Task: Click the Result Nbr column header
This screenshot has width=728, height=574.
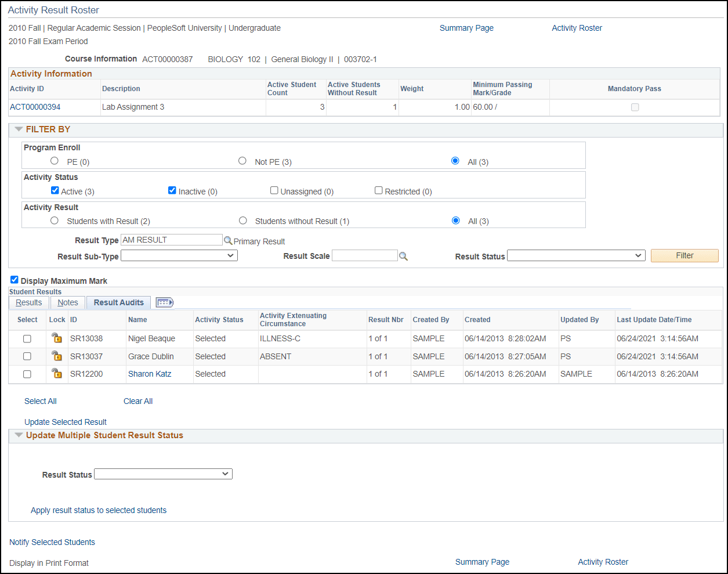Action: point(386,320)
